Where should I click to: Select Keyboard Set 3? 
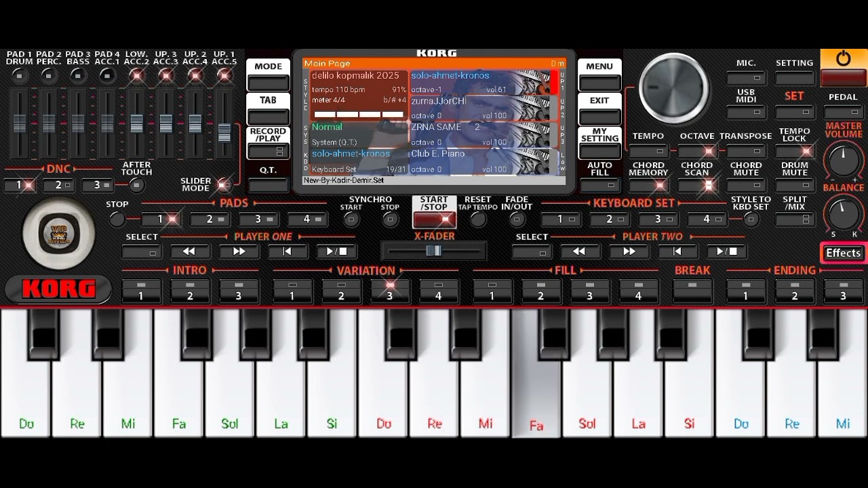click(x=658, y=219)
